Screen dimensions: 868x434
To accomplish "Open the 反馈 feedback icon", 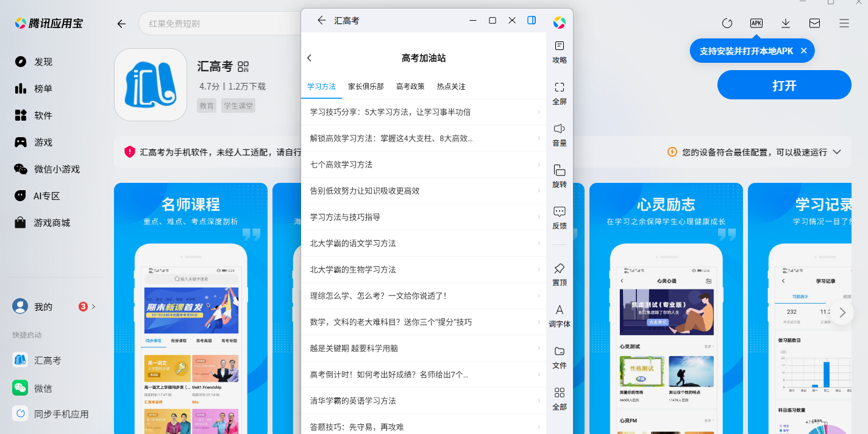I will coord(560,218).
